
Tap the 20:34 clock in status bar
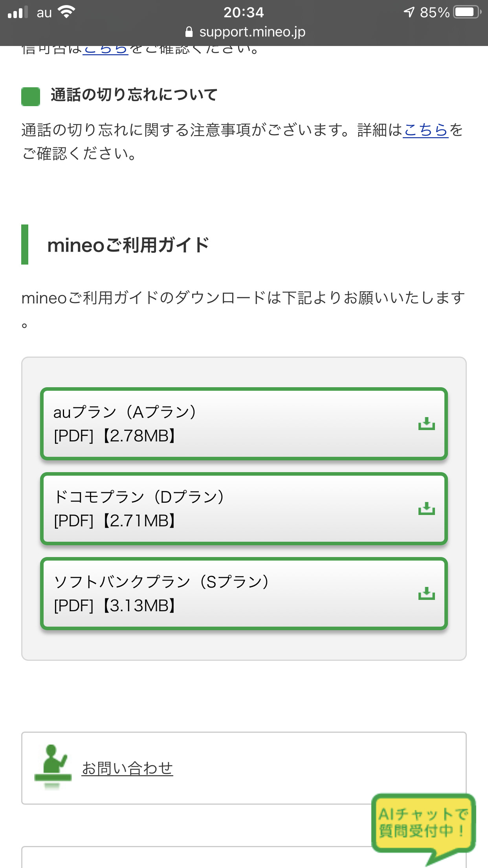point(244,12)
